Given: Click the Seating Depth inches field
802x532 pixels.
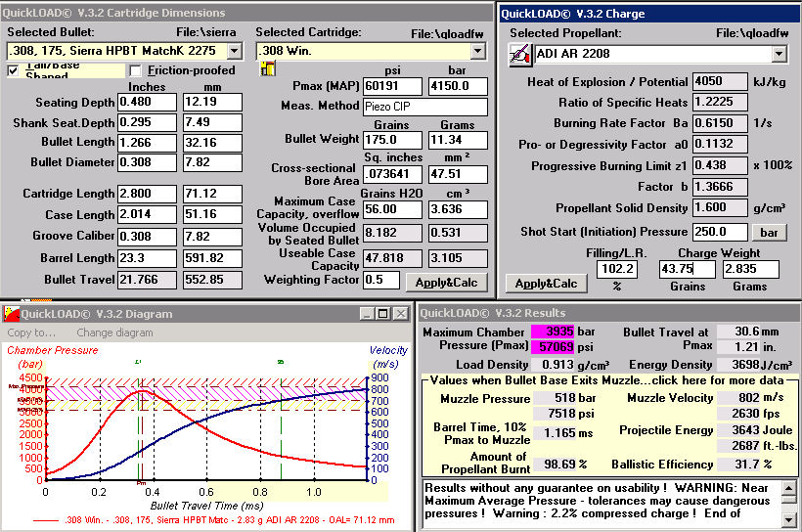Looking at the screenshot, I should coord(148,102).
